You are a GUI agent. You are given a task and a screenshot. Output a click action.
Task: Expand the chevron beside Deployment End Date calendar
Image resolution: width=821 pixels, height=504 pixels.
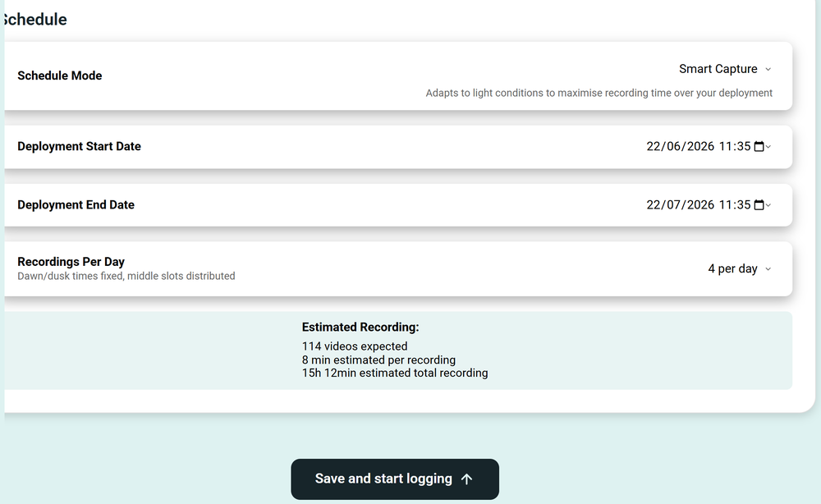click(768, 206)
